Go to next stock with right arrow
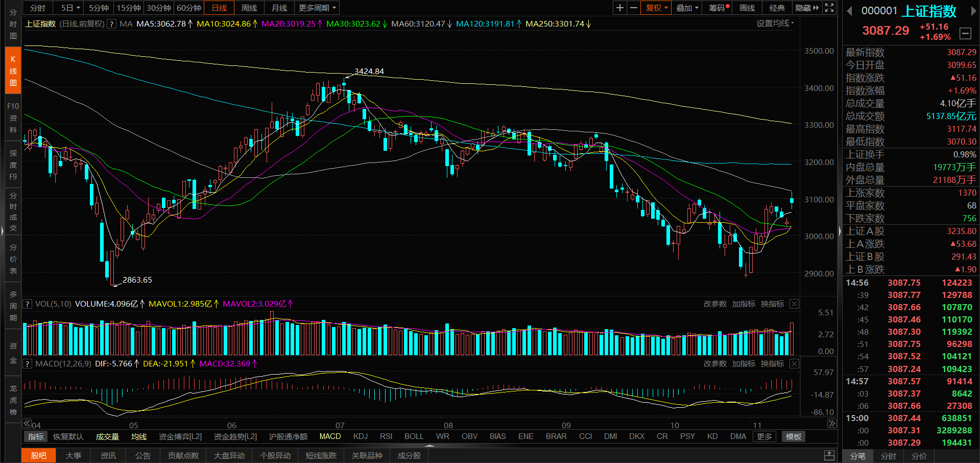Image resolution: width=980 pixels, height=463 pixels. click(x=973, y=11)
